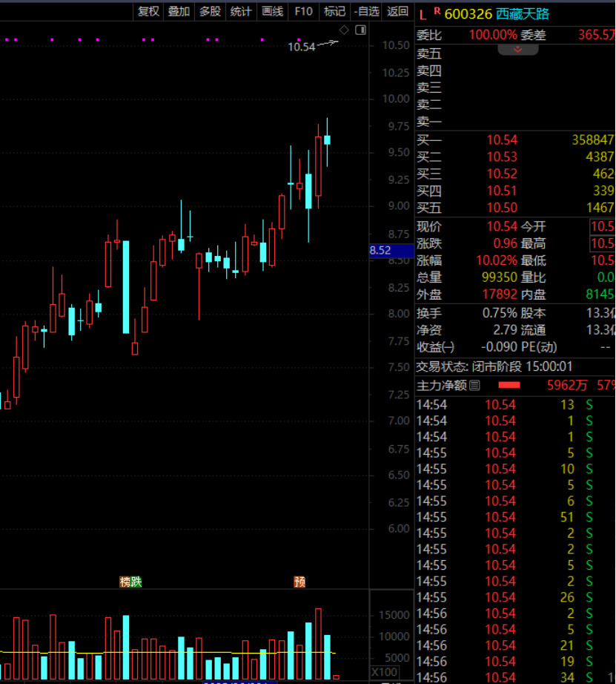Click the 涨幅 10.02% value
The width and height of the screenshot is (616, 684).
point(497,260)
